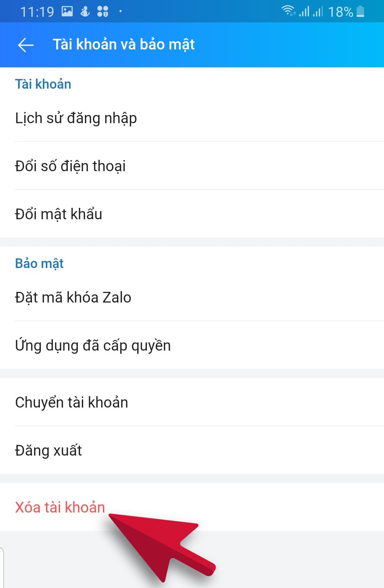Tap the status bar icon right of picture icon
The height and width of the screenshot is (588, 384).
85,11
